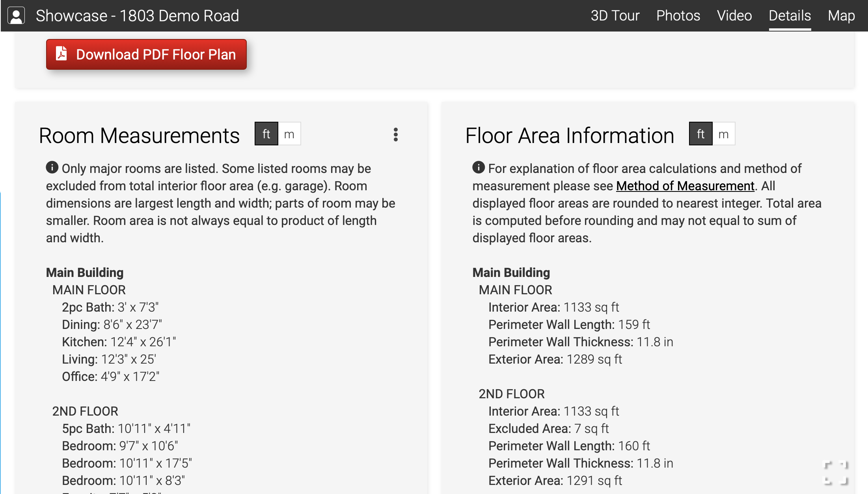Open the Video tab
Screen dimensions: 868x494
click(734, 16)
